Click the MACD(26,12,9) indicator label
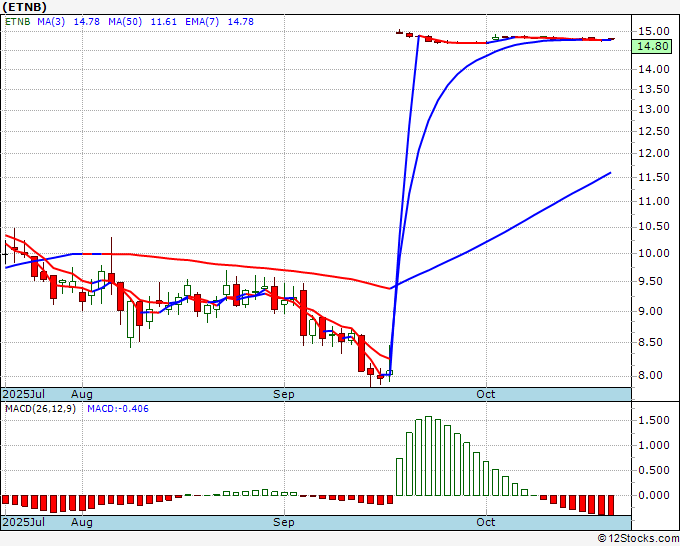 coord(40,409)
